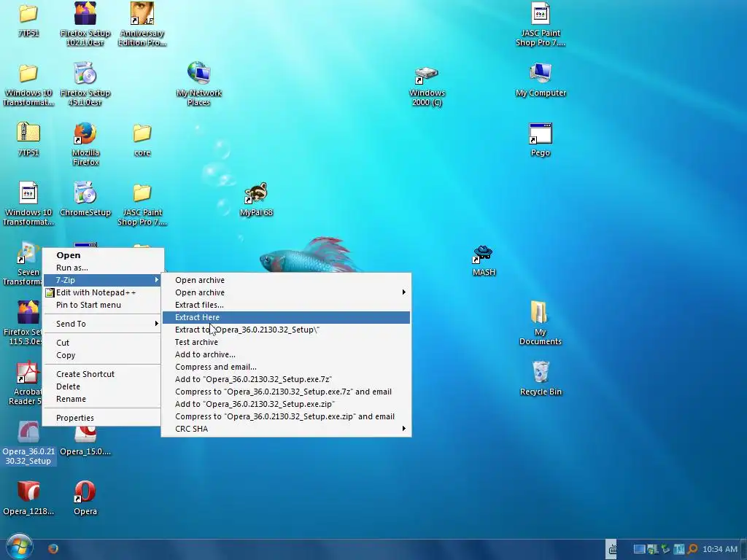This screenshot has width=747, height=560.
Task: Choose Delete from the context menu
Action: coord(102,386)
